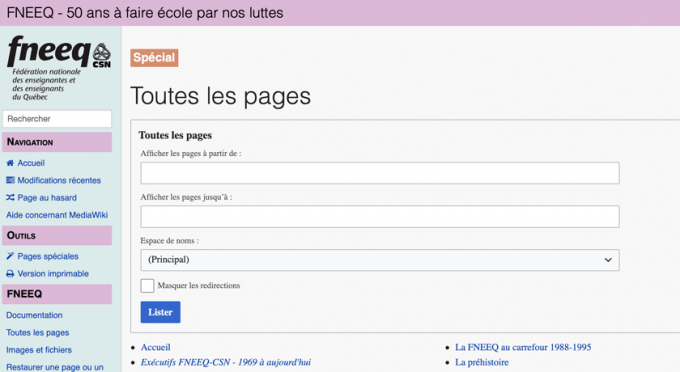Click the Outils sidebar section header
This screenshot has width=680, height=372.
(57, 235)
